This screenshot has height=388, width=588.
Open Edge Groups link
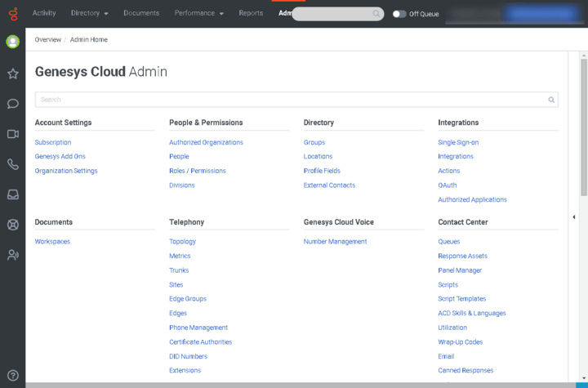[x=188, y=299]
